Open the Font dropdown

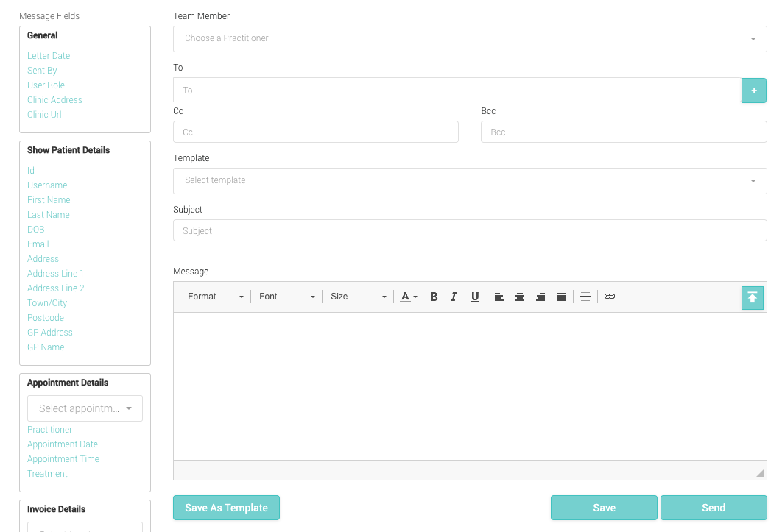pyautogui.click(x=286, y=297)
